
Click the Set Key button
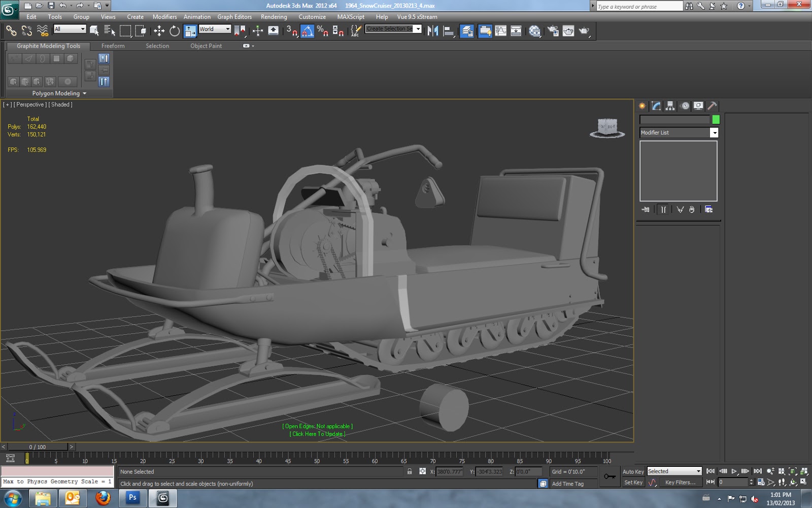(633, 482)
